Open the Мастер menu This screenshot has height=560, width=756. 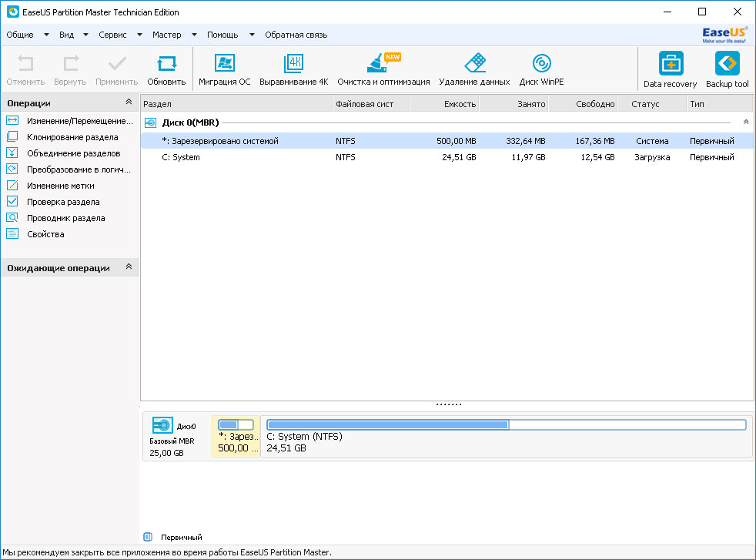[x=167, y=35]
